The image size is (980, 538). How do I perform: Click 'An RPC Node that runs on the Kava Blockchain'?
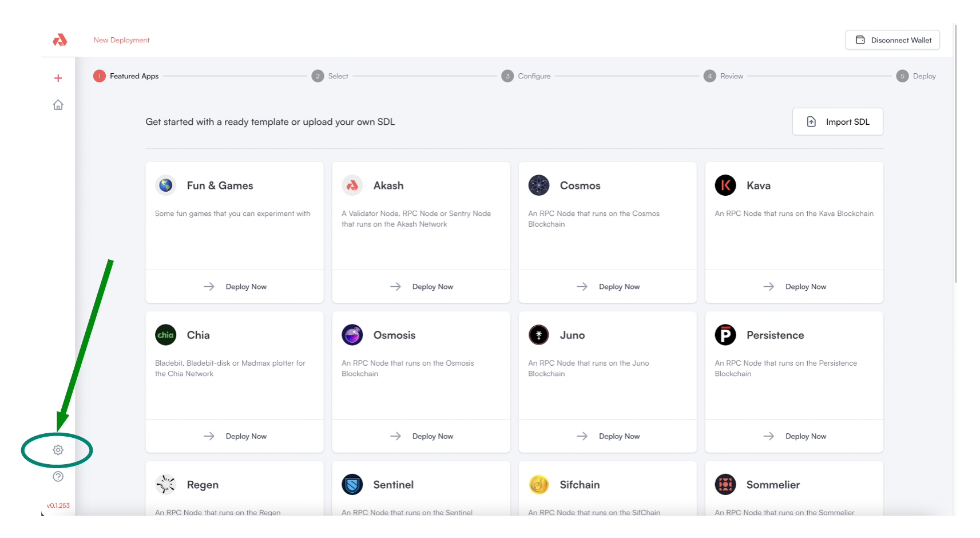[x=794, y=213]
